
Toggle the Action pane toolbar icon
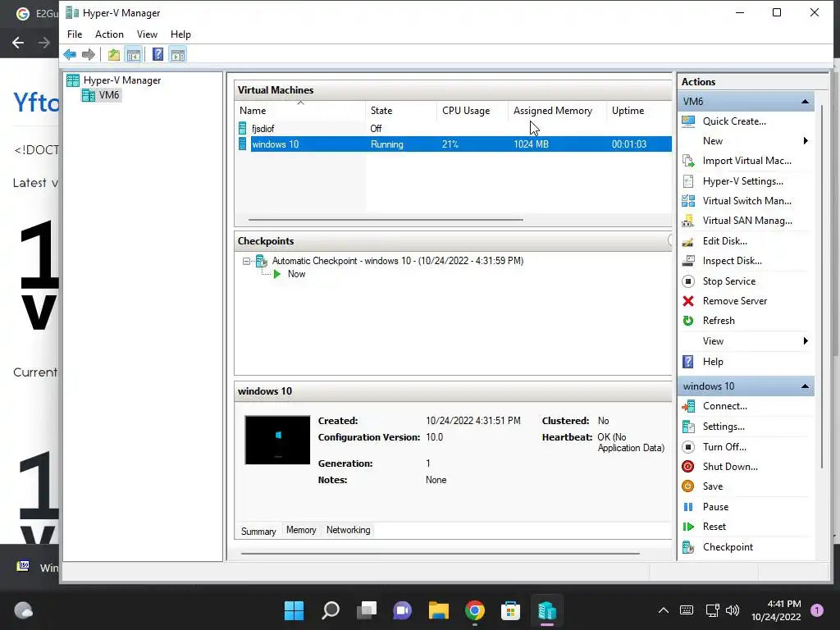[x=178, y=54]
